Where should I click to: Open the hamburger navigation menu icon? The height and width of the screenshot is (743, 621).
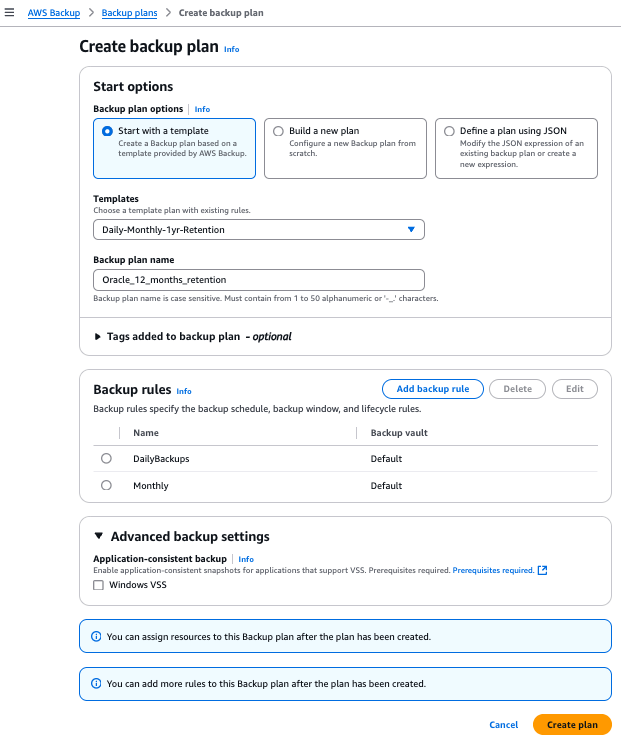tap(10, 12)
